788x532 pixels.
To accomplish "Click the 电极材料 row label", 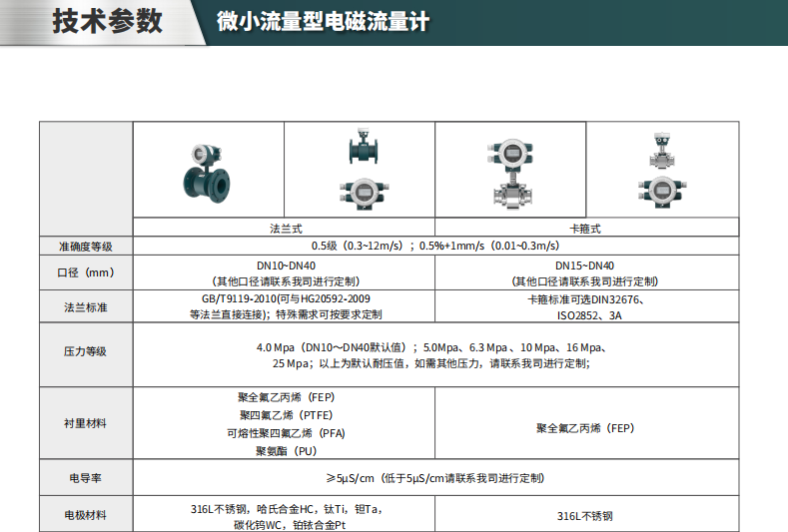I will coord(86,515).
